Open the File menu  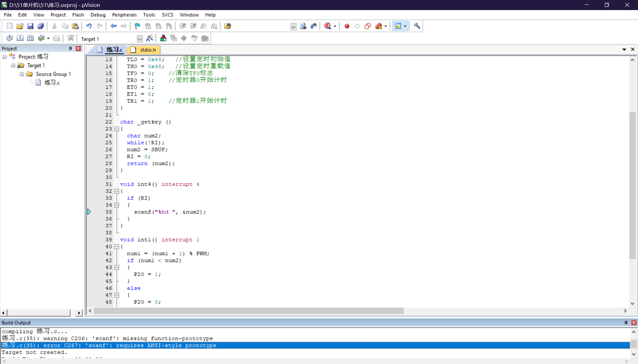(8, 15)
